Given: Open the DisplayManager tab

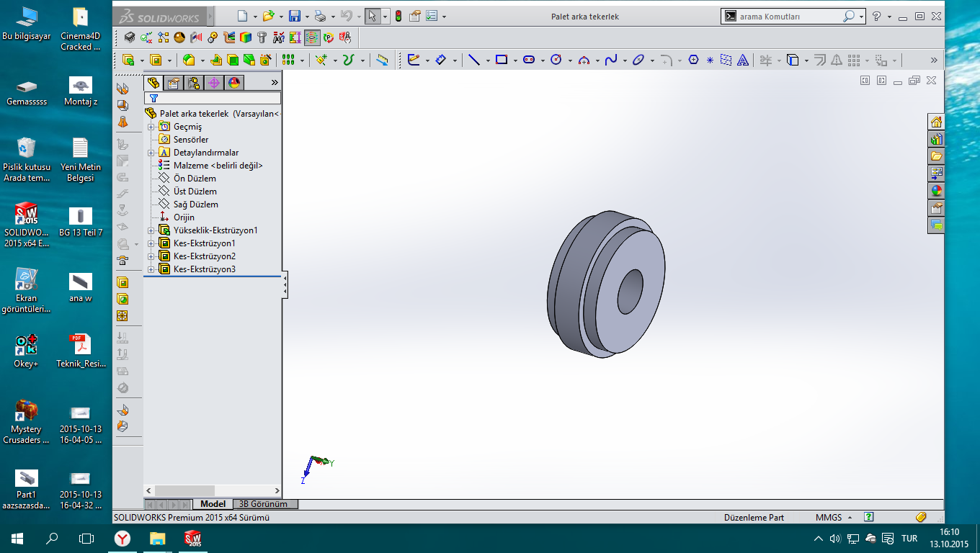Looking at the screenshot, I should pyautogui.click(x=234, y=83).
